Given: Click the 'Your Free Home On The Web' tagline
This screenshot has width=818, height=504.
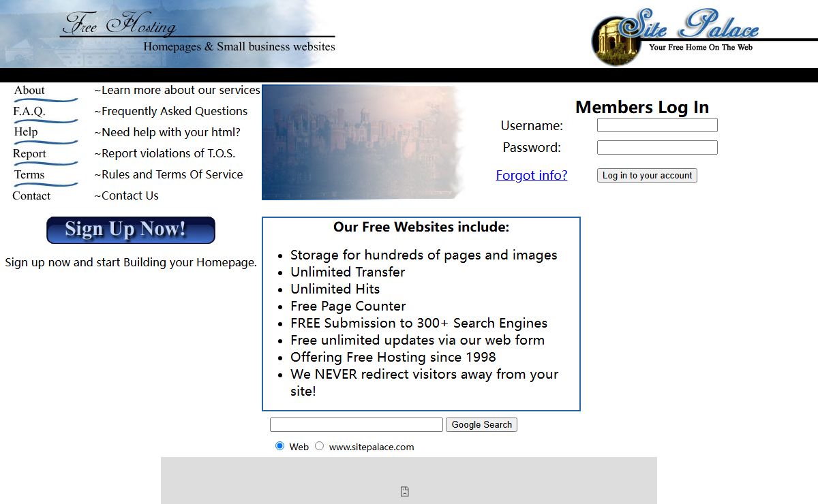Looking at the screenshot, I should coord(701,48).
